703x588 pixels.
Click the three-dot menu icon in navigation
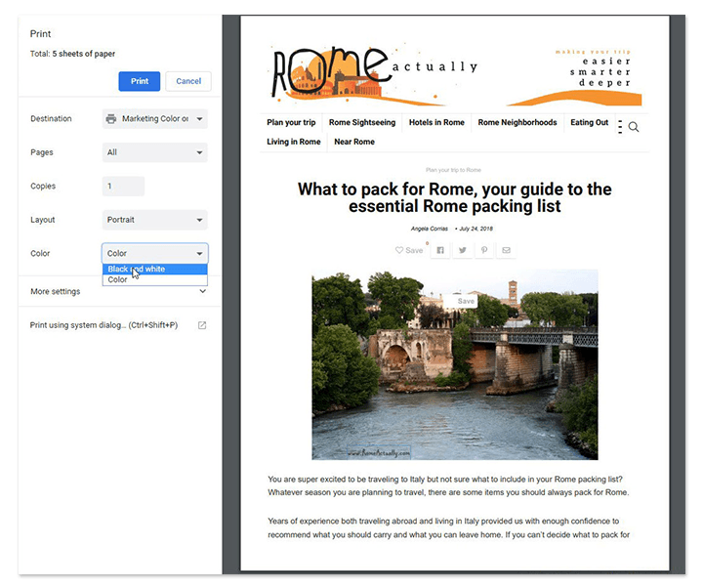(620, 127)
